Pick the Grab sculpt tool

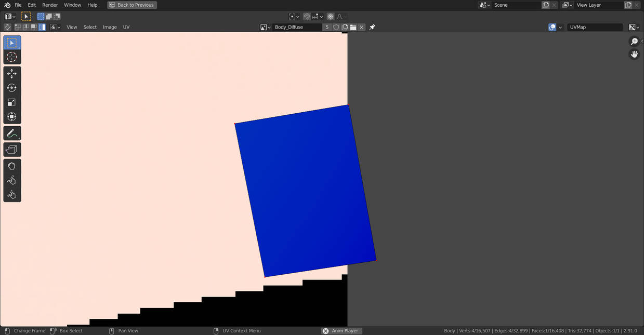(12, 166)
